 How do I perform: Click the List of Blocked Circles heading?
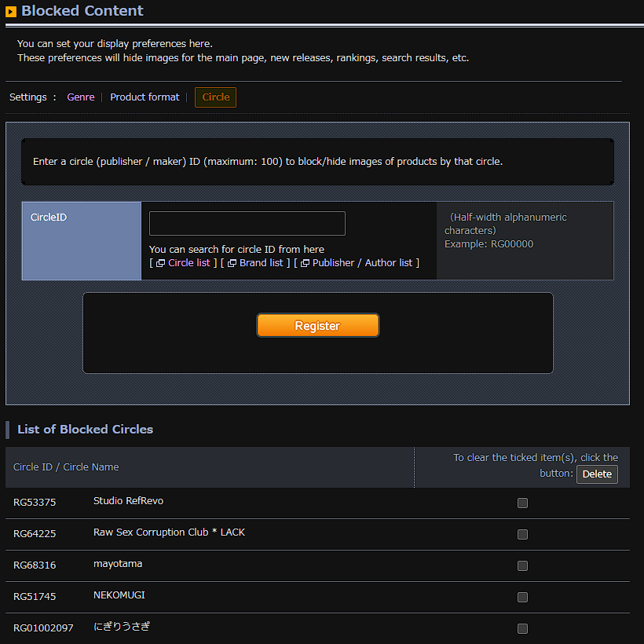(x=85, y=429)
